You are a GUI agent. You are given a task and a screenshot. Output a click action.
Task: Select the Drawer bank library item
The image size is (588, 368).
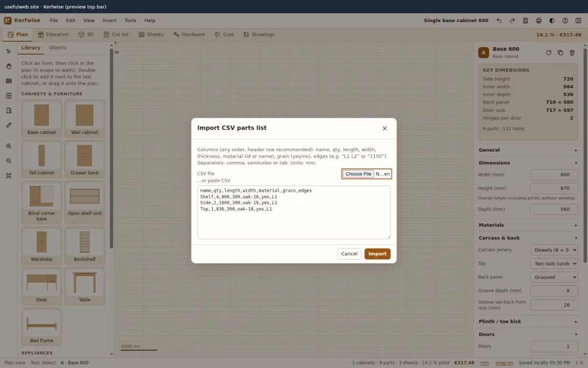(85, 159)
